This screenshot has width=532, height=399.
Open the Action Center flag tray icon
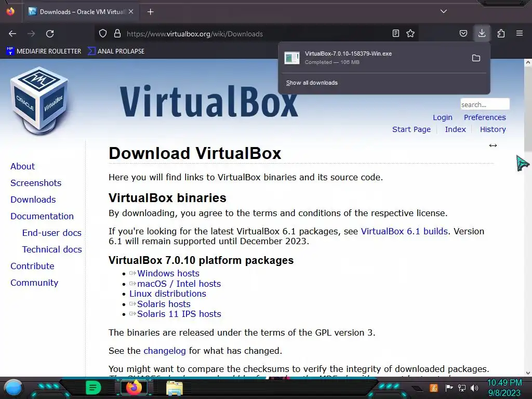449,388
